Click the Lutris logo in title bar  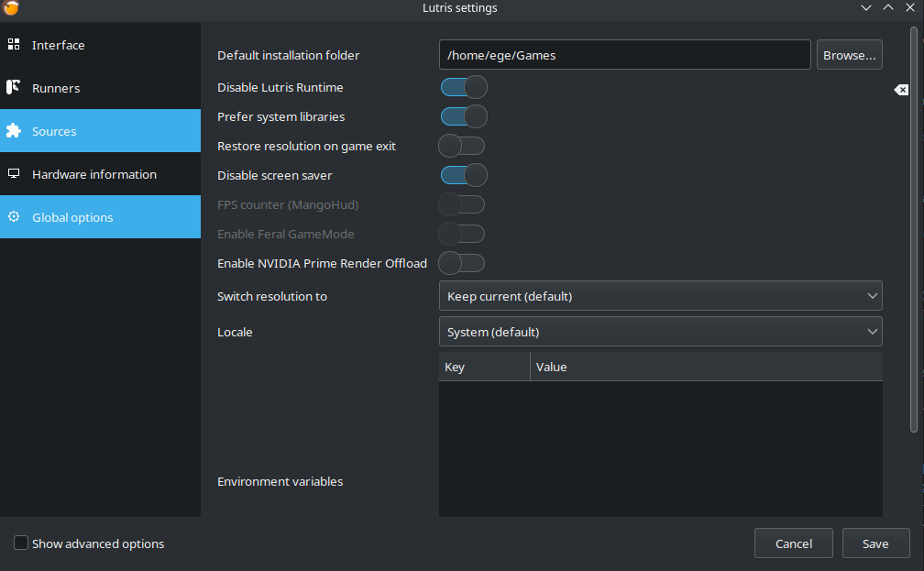(11, 7)
